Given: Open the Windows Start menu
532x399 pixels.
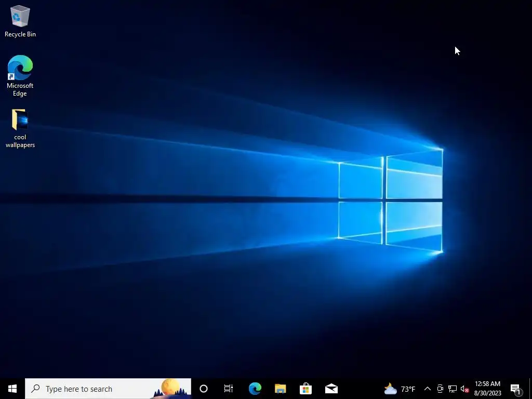Looking at the screenshot, I should [12, 389].
